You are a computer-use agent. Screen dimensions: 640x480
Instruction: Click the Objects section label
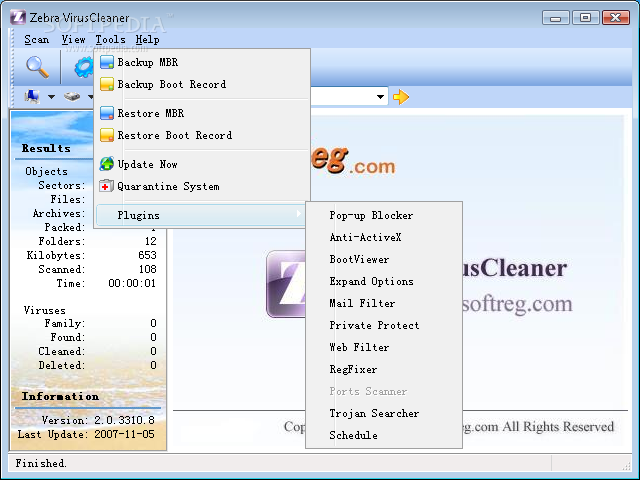tap(47, 171)
